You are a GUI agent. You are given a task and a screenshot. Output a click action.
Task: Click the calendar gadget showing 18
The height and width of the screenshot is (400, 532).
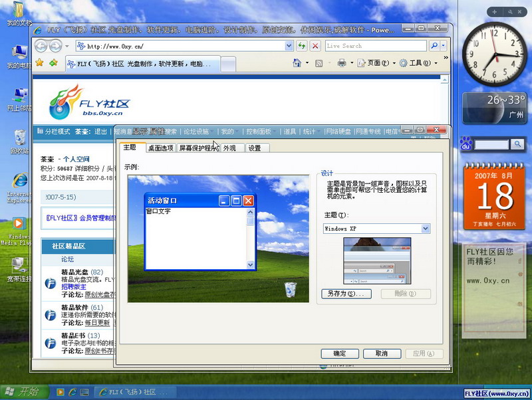pos(494,197)
